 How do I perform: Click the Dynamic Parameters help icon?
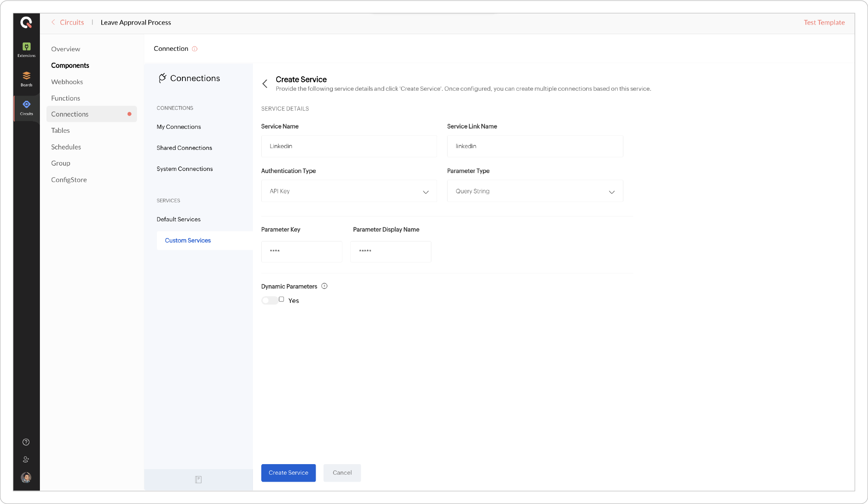click(x=324, y=286)
